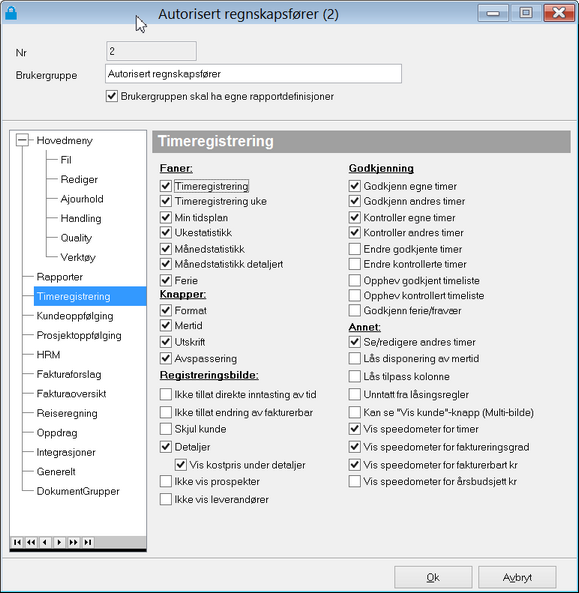Screen dimensions: 579x593
Task: Enable Godkjenn ferie/fravær checkbox
Action: 354,310
